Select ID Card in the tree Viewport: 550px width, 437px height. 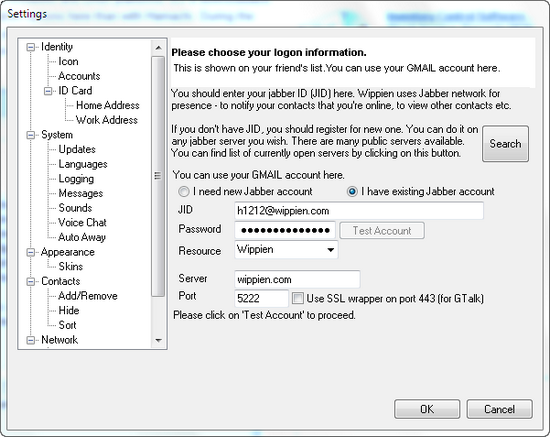tap(75, 91)
